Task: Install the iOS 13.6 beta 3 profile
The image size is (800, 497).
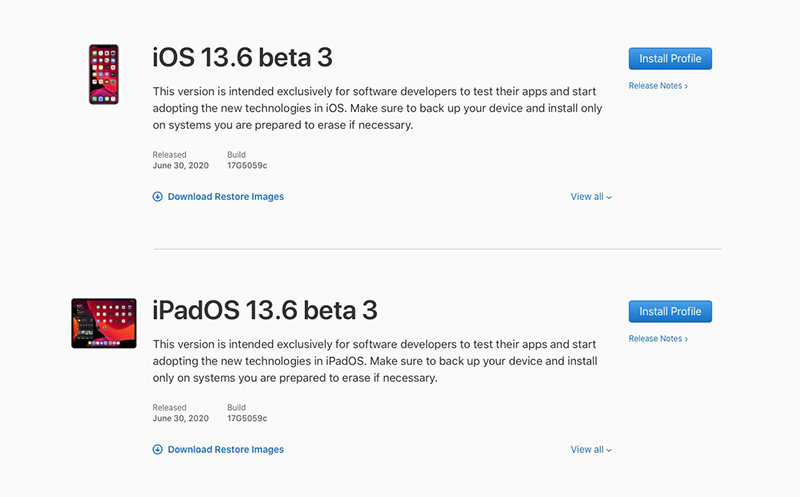Action: tap(670, 59)
